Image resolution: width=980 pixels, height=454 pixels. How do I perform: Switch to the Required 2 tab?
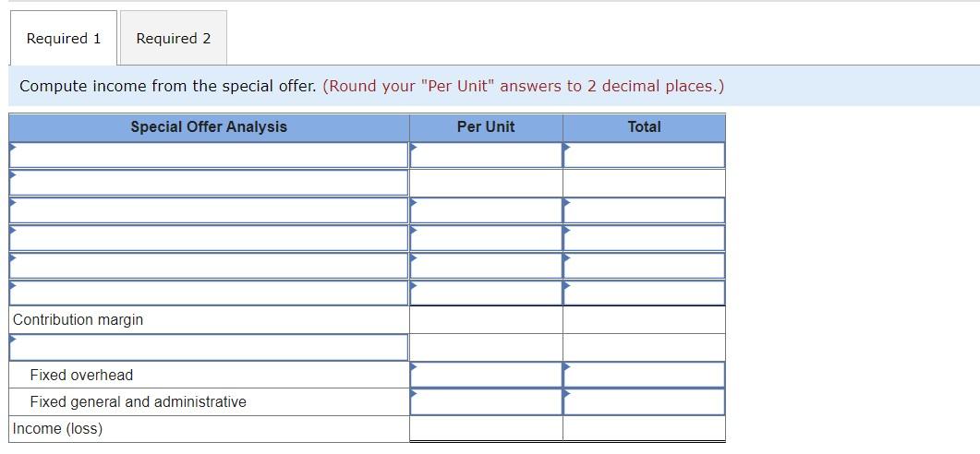pyautogui.click(x=173, y=38)
